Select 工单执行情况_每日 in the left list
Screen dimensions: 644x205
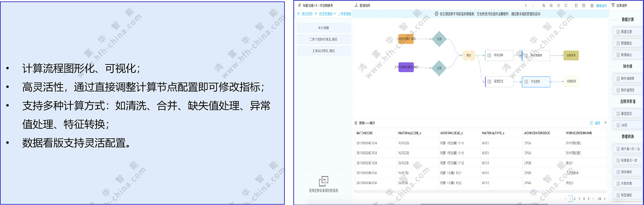[323, 51]
